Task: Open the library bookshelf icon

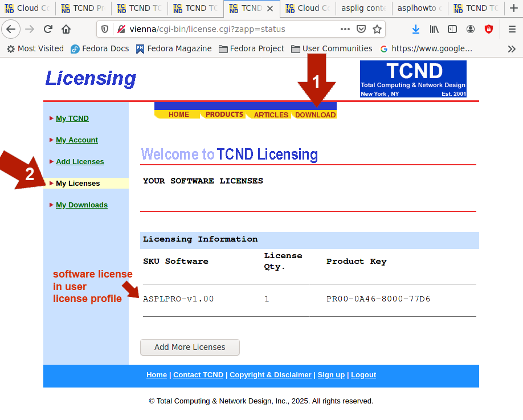Action: 434,29
